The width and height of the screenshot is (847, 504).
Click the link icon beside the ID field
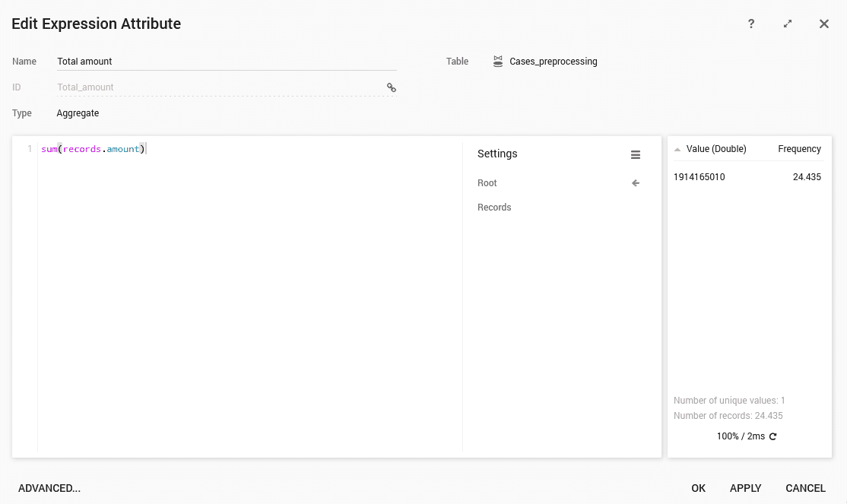click(392, 87)
